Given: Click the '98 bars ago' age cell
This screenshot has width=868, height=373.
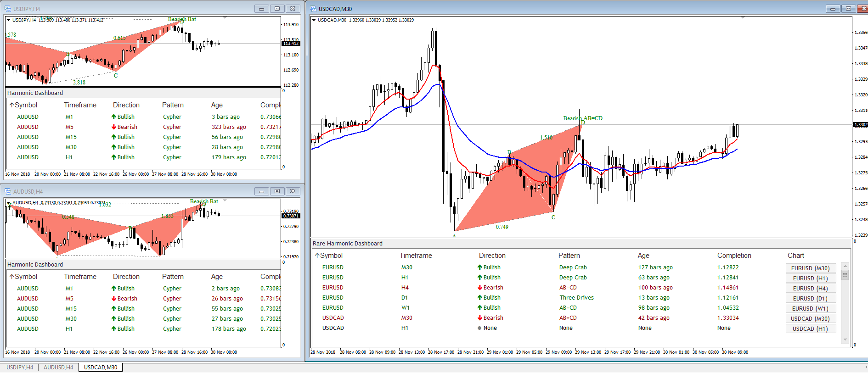Looking at the screenshot, I should click(654, 308).
